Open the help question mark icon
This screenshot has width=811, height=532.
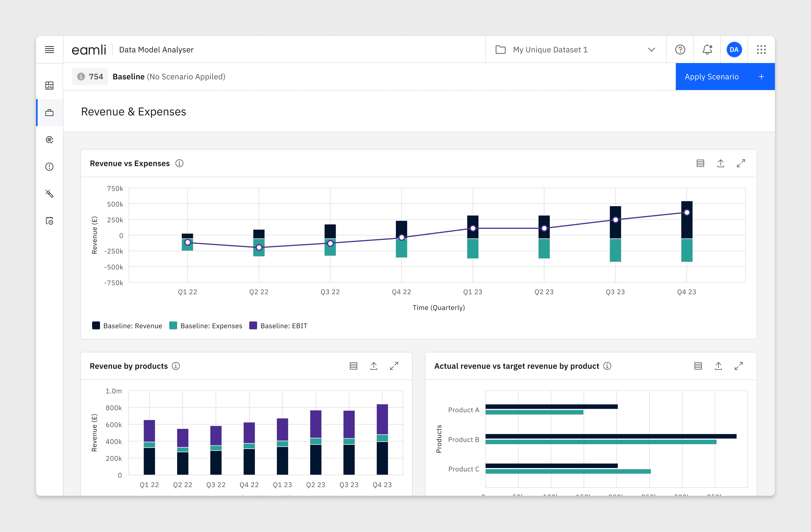(x=680, y=50)
